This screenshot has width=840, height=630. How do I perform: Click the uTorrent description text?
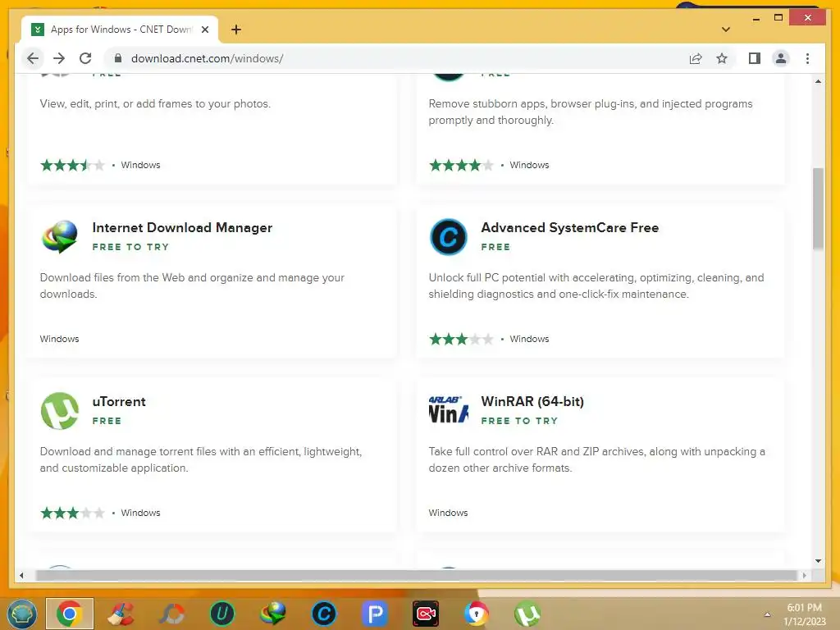point(201,459)
